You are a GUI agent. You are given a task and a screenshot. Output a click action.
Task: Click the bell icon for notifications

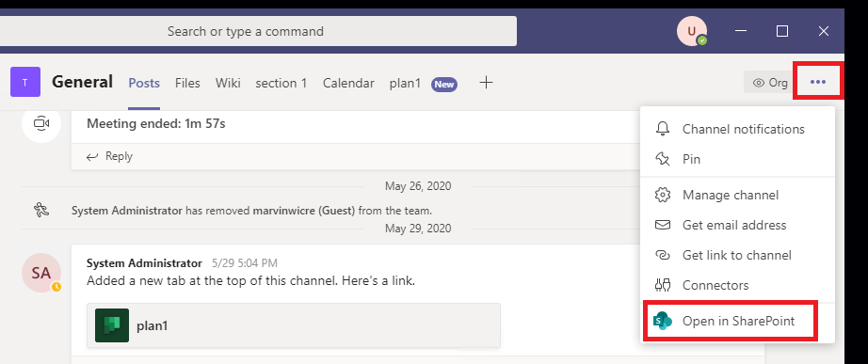click(663, 129)
